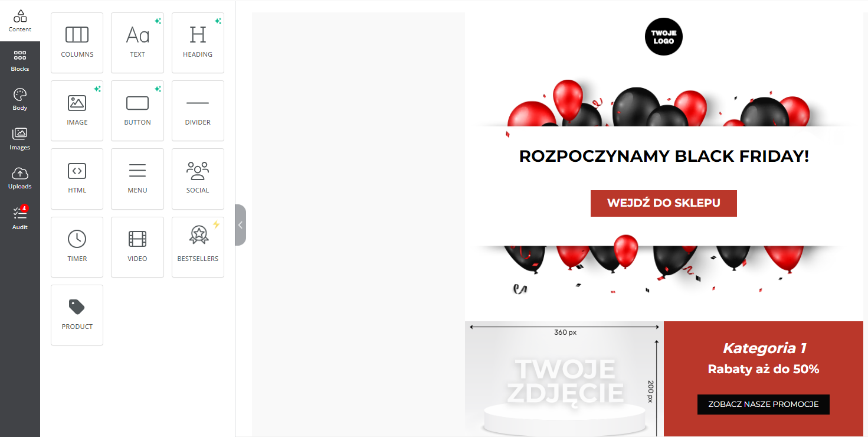Select the Bestsellers block
868x437 pixels.
[198, 247]
